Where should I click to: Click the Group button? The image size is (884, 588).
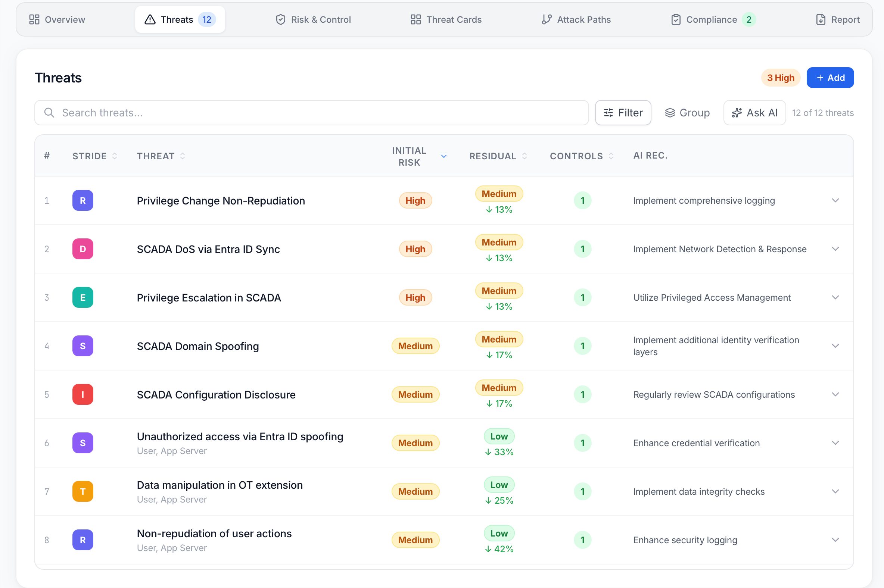pos(687,113)
